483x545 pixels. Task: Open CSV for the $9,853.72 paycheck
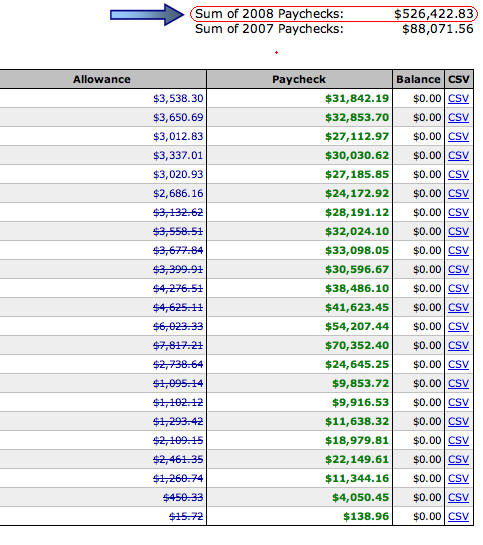click(x=458, y=384)
